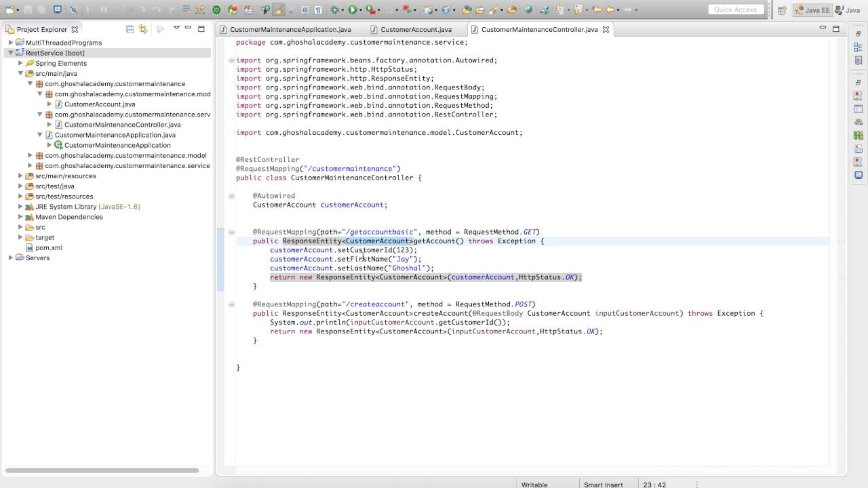Open the Properties view icon in right trim
Screen dimensions: 868x488
point(859,108)
